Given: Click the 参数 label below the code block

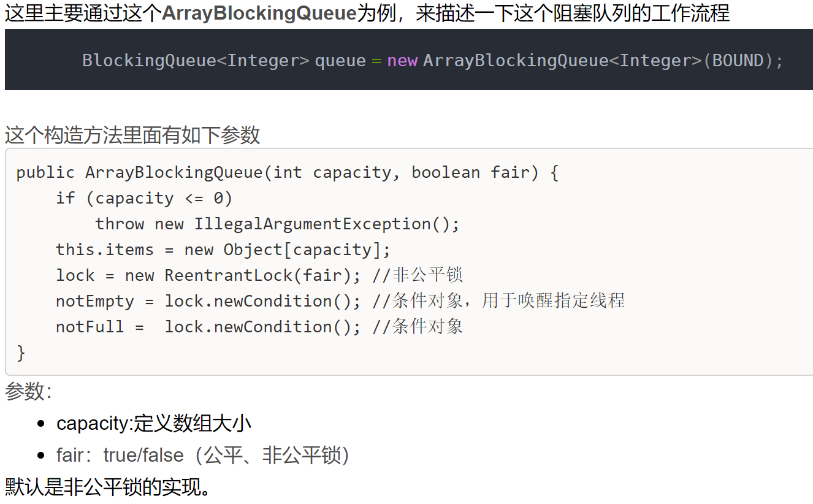Looking at the screenshot, I should point(28,391).
